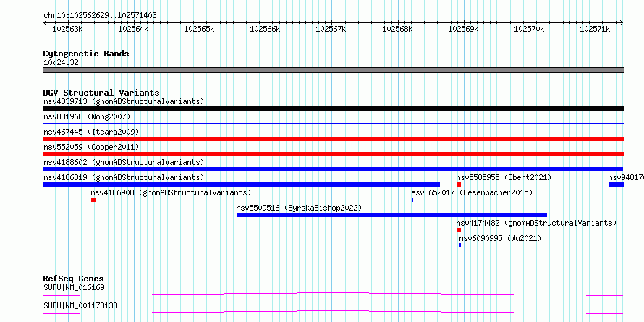Screen dimensions: 644x322
Task: Click the 102568k ruler tick label
Action: (x=397, y=29)
